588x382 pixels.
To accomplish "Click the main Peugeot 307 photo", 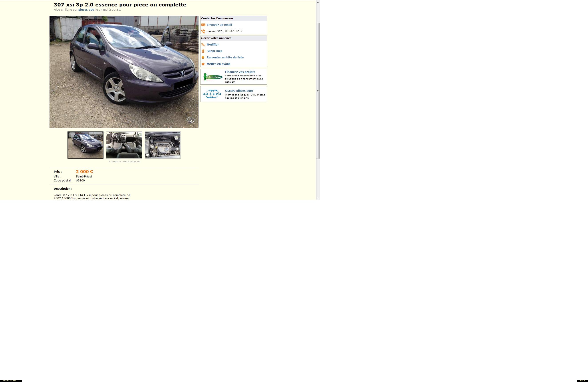I will [x=124, y=72].
